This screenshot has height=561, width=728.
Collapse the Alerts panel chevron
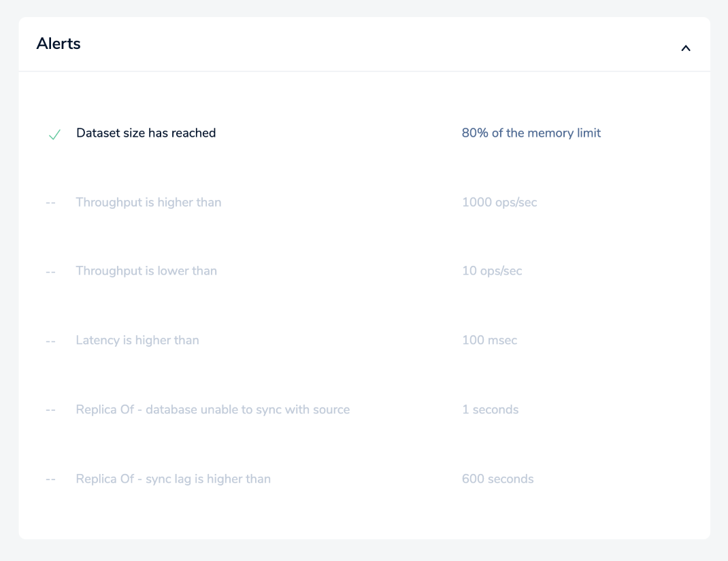pos(686,48)
